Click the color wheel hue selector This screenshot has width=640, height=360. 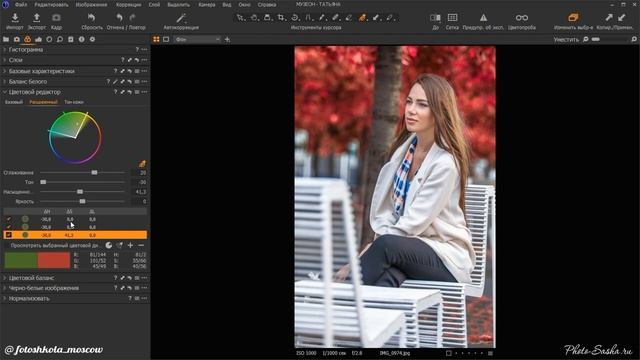point(75,138)
